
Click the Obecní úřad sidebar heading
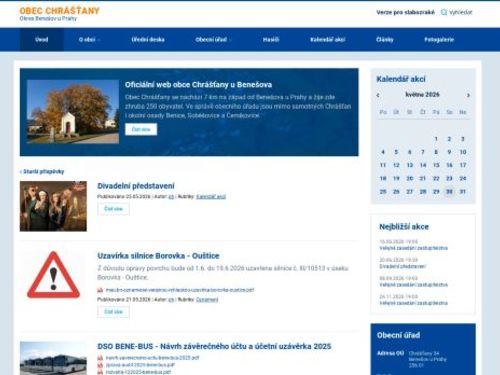coord(398,335)
